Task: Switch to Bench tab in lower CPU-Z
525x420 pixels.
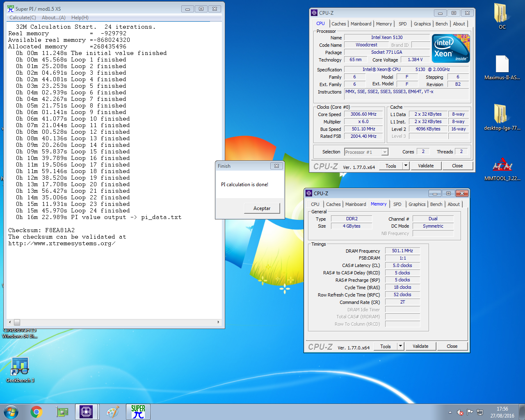Action: point(436,204)
